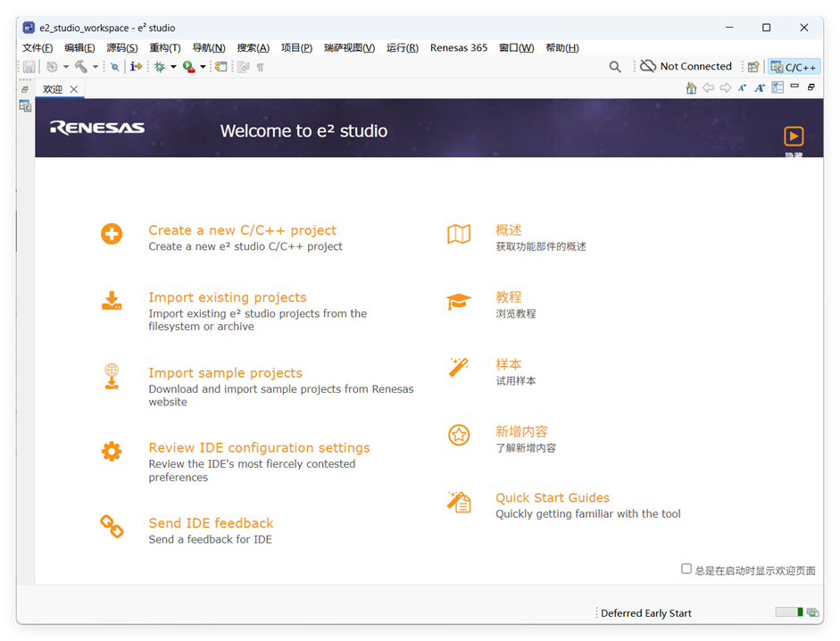This screenshot has height=641, width=840.
Task: Open the 源码(S) menu
Action: [x=122, y=47]
